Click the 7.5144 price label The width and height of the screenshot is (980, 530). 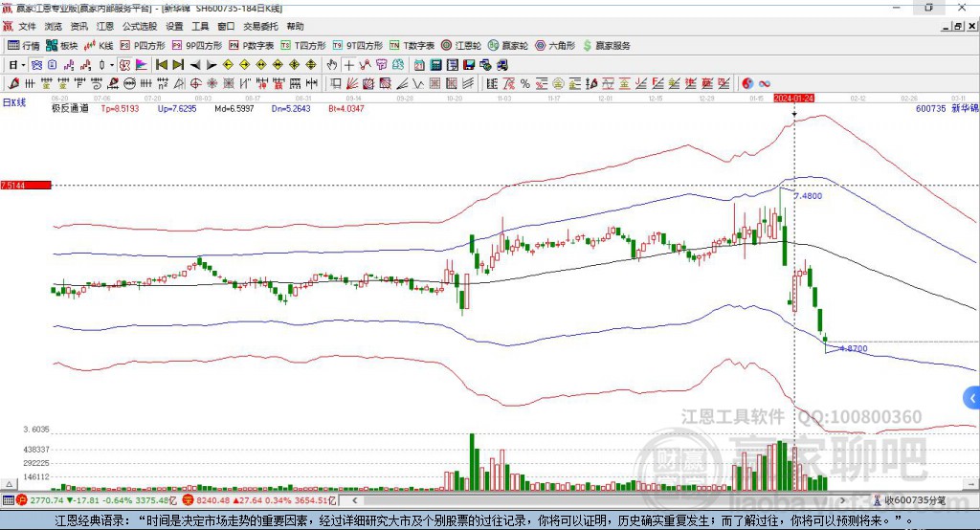tap(26, 185)
